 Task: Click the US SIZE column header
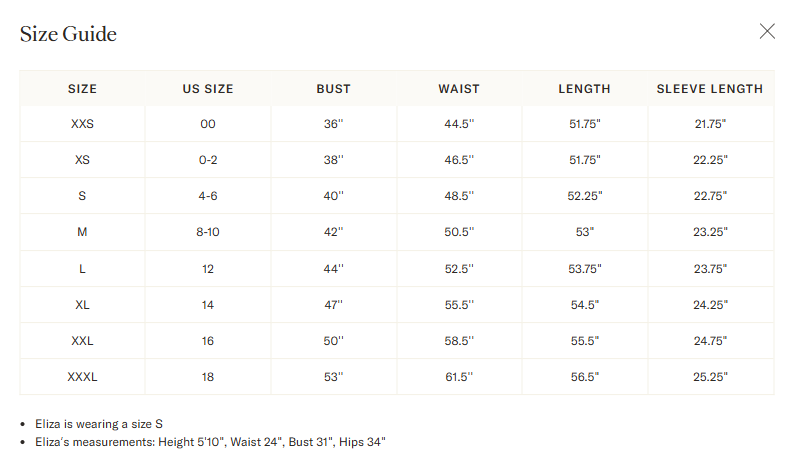(x=208, y=89)
